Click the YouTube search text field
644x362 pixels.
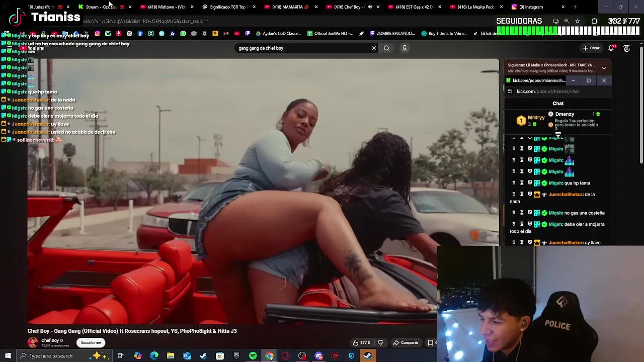(x=302, y=48)
